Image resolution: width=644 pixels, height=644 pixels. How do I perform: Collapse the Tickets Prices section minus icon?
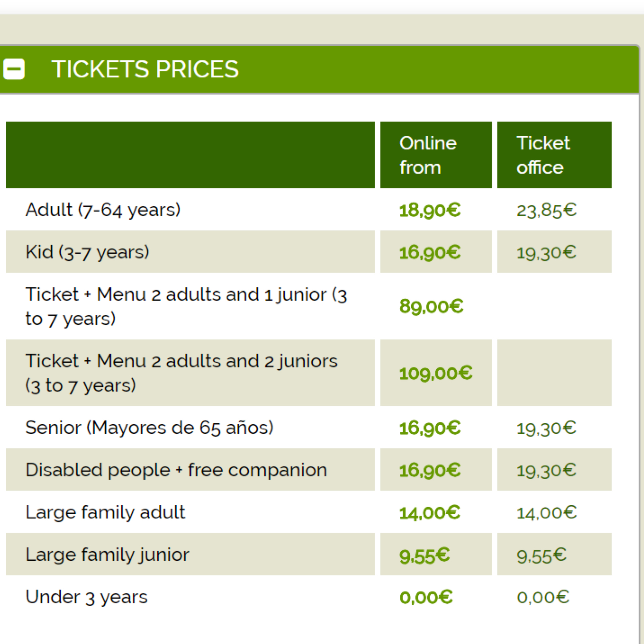(x=14, y=69)
